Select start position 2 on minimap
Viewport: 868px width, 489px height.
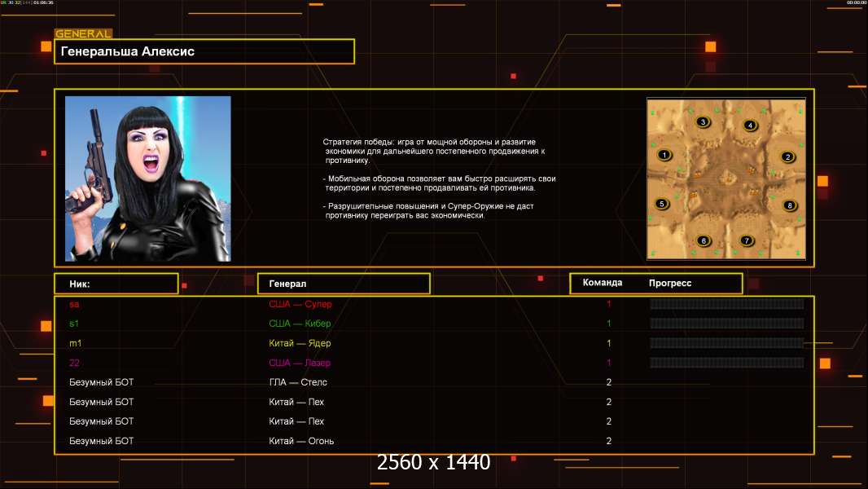pyautogui.click(x=787, y=156)
